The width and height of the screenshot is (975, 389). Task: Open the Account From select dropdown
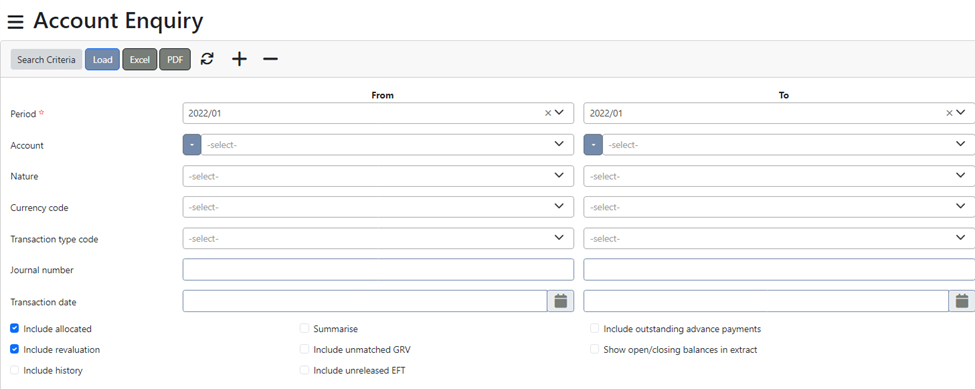click(387, 145)
